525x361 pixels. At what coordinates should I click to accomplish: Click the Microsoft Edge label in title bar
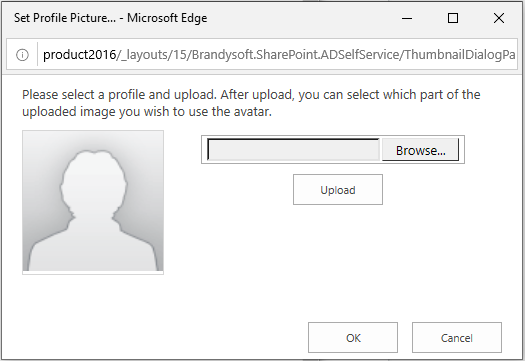click(167, 18)
